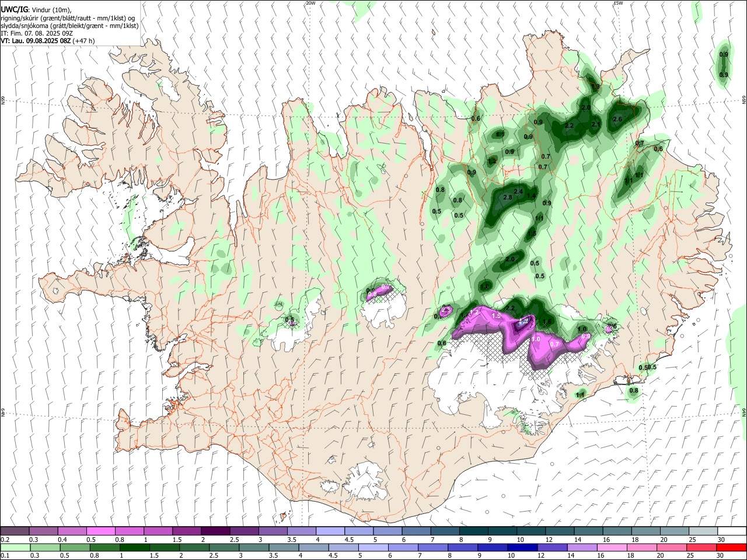Click the 0.1 label in the bottom legend row
Viewport: 747px width, 560px height.
[x=5, y=556]
